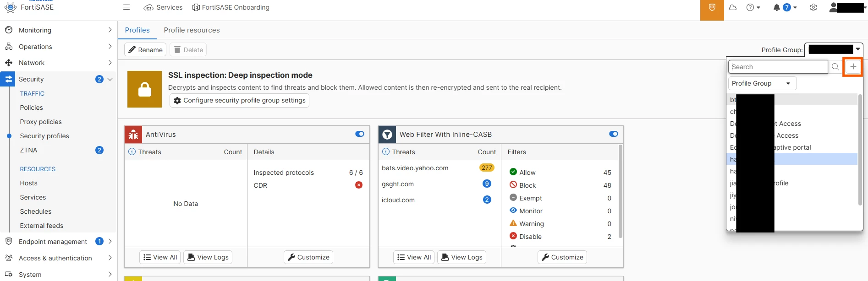Customize the Web Filter profile

click(562, 257)
